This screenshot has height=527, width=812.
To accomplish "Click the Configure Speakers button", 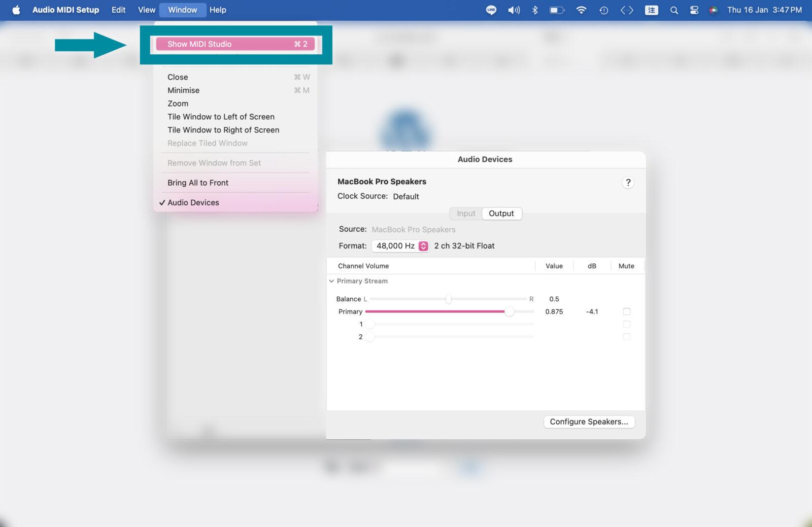I will click(589, 422).
